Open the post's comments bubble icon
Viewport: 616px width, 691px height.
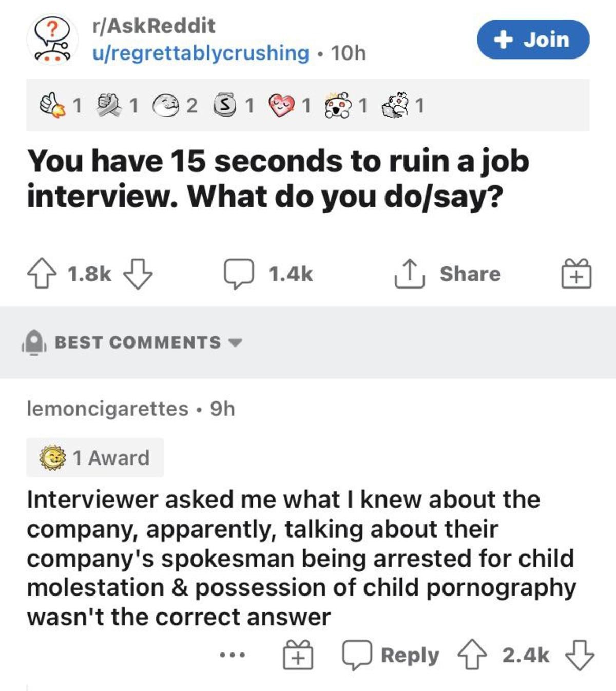(x=239, y=274)
